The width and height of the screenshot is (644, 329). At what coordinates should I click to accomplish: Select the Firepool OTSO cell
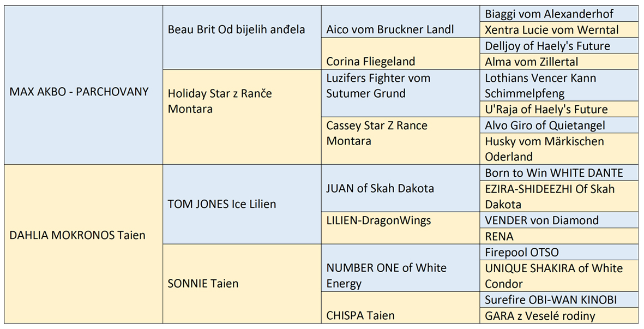click(x=559, y=252)
